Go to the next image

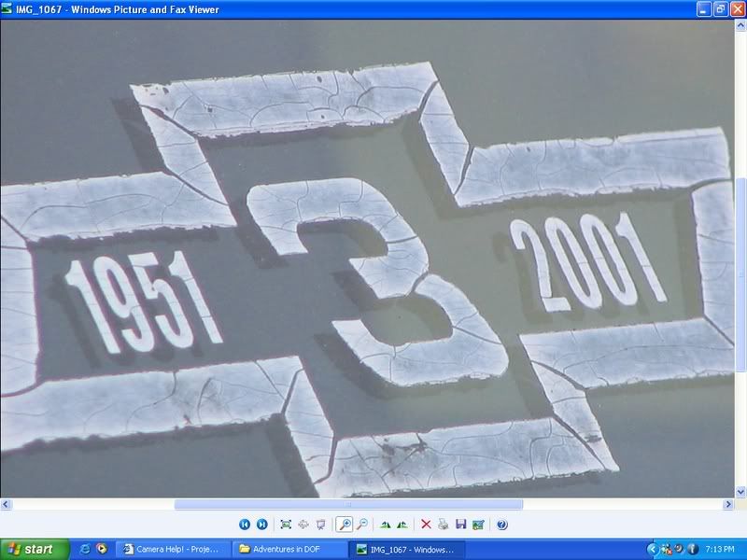[262, 525]
